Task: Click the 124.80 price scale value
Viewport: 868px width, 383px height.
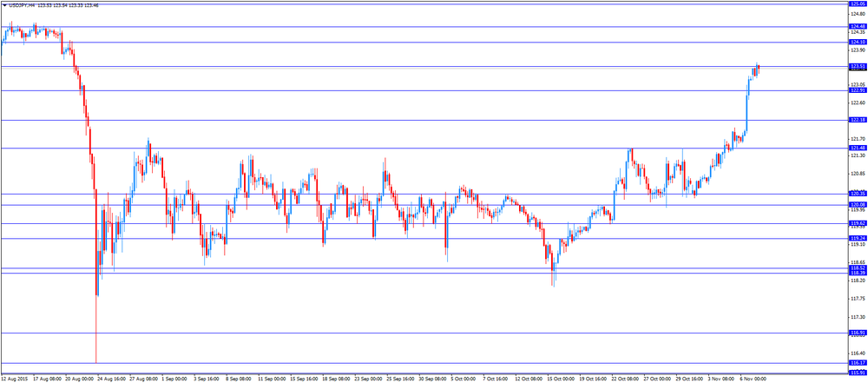Action: pos(858,15)
